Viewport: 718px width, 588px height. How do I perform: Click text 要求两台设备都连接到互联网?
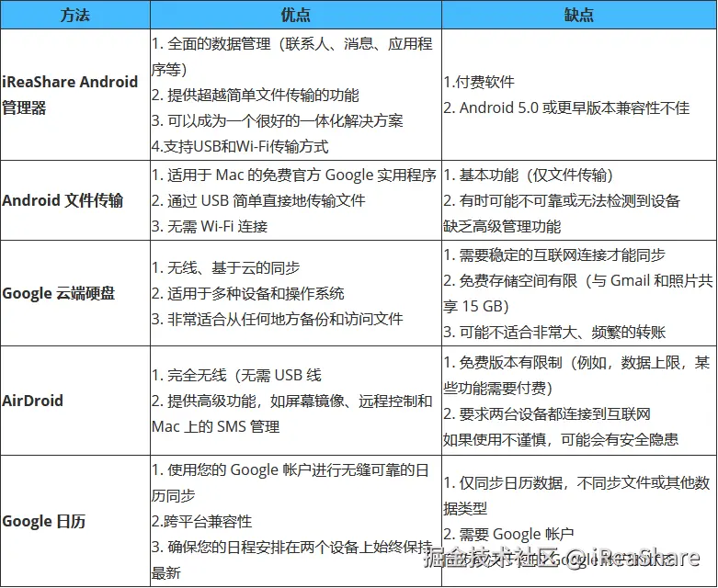[554, 414]
